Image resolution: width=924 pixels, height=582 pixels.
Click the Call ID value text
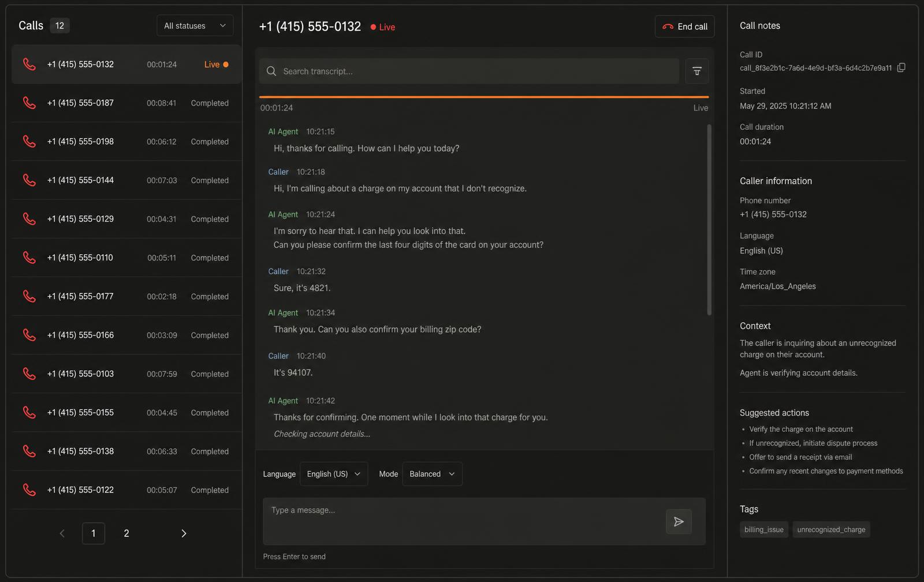coord(816,68)
